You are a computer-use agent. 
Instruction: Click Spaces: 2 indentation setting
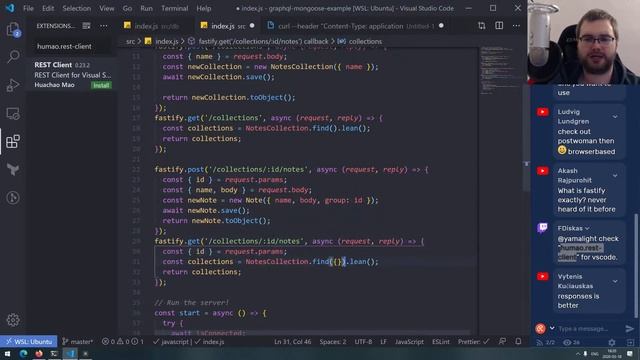[333, 342]
